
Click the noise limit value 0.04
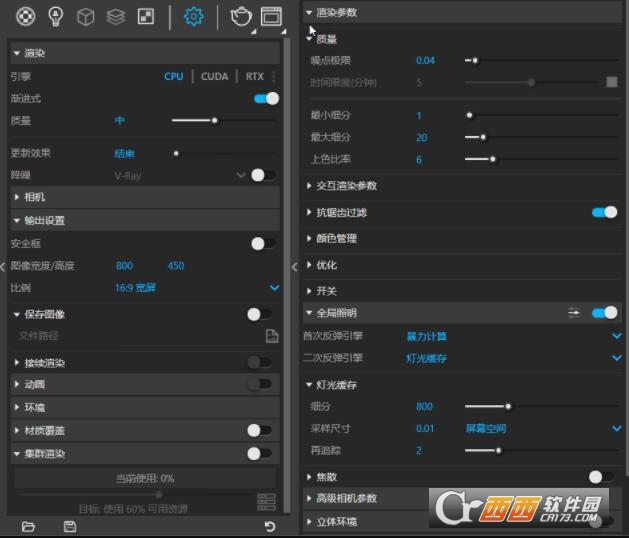[x=425, y=61]
